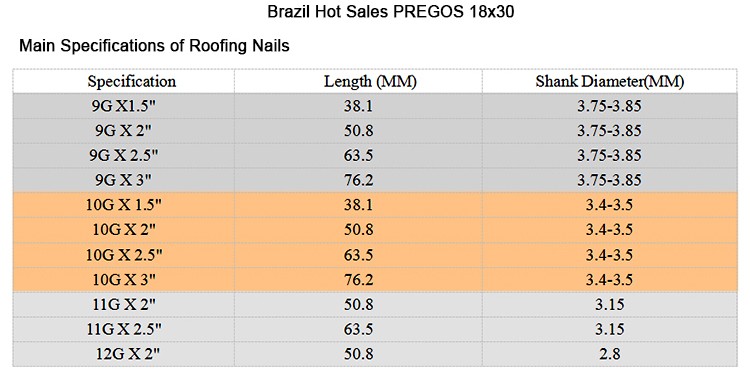Select the 10G X 1.5" orange row label
750x374 pixels.
pyautogui.click(x=124, y=205)
